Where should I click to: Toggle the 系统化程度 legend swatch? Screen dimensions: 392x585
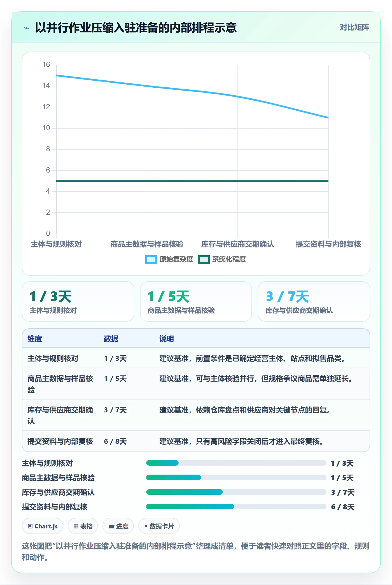tap(204, 259)
